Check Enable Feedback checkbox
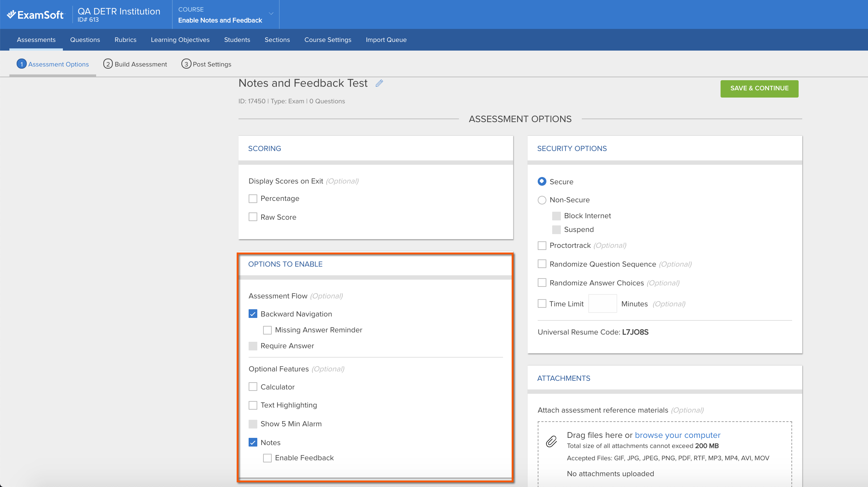The height and width of the screenshot is (487, 868). 267,458
